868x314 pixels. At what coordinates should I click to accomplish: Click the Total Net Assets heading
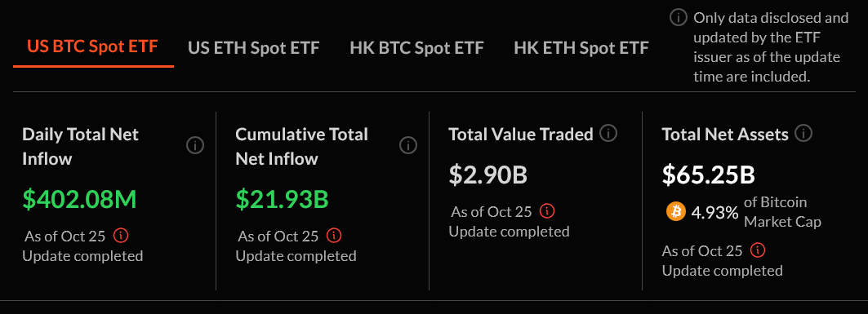click(x=725, y=134)
